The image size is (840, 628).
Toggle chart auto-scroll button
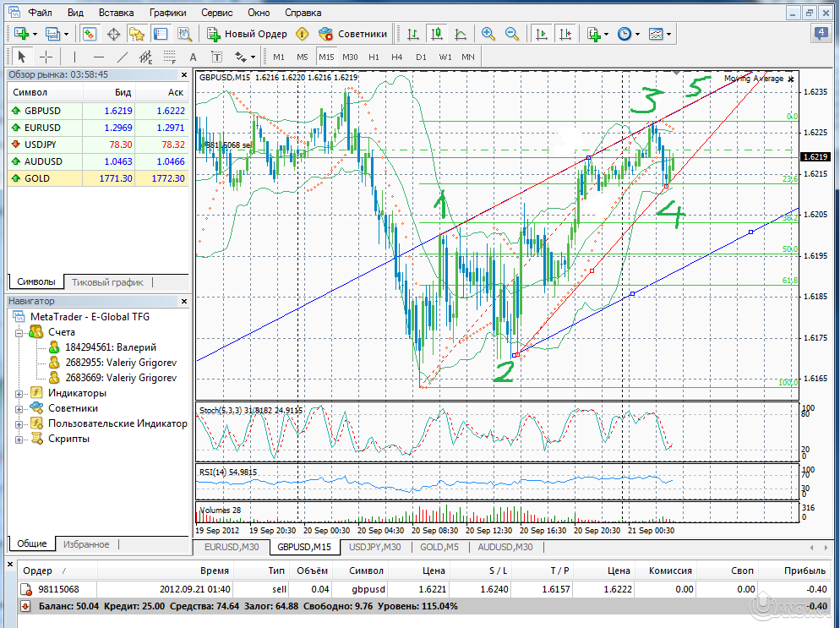tap(541, 34)
